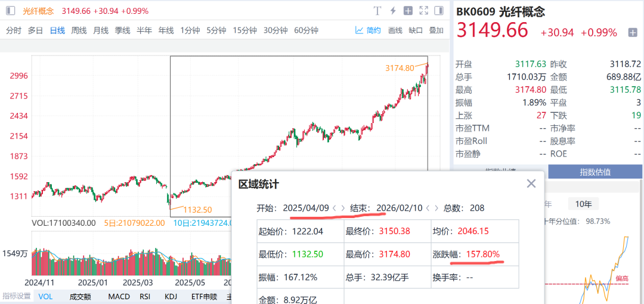Toggle the right side panel icon

point(439,11)
